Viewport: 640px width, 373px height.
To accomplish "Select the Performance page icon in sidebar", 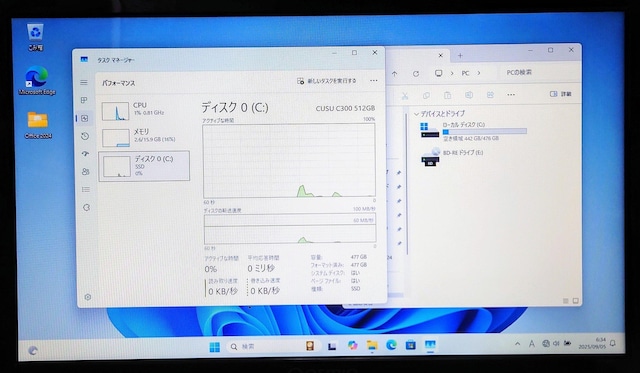I will point(84,118).
